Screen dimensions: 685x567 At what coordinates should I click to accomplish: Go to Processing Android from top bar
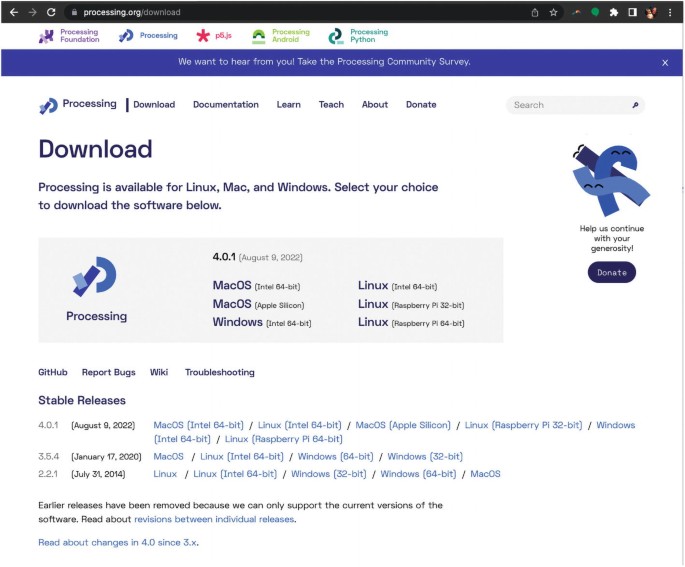281,36
